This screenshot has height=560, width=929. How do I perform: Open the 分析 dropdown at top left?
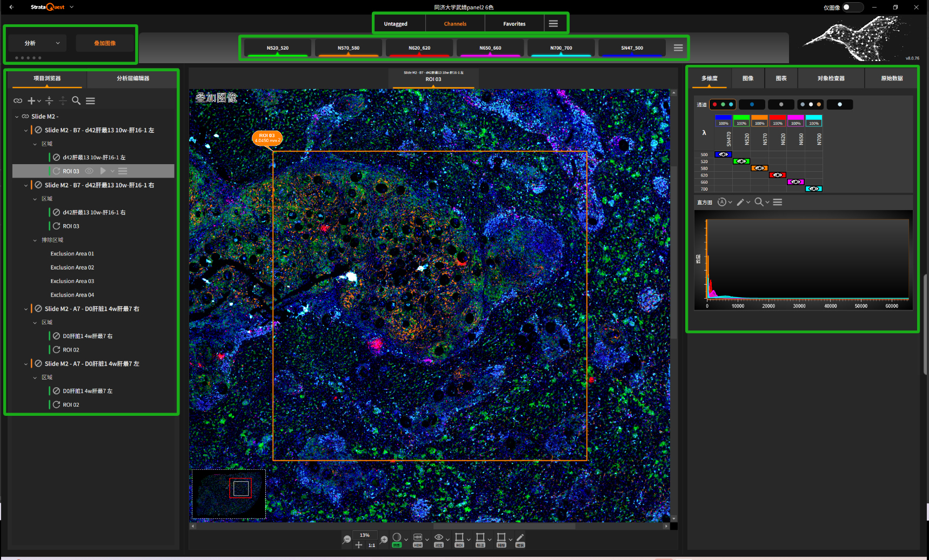coord(37,42)
